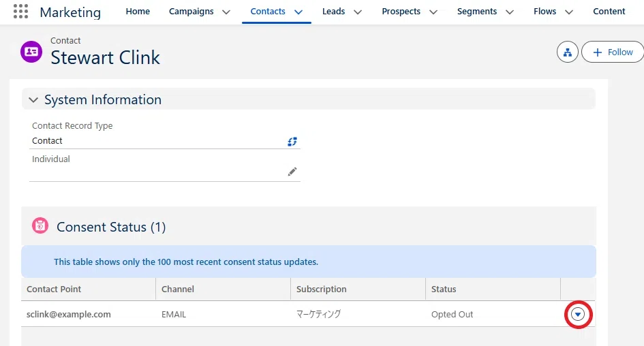Screen dimensions: 644x346
Task: Expand the Campaigns tab dropdown chevron
Action: click(226, 12)
